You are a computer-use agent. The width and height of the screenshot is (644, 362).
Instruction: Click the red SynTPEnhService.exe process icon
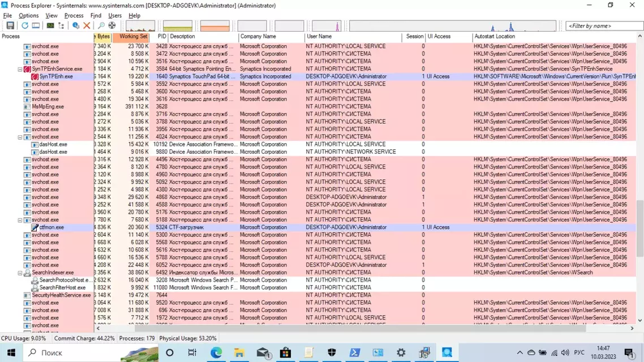[x=27, y=69]
